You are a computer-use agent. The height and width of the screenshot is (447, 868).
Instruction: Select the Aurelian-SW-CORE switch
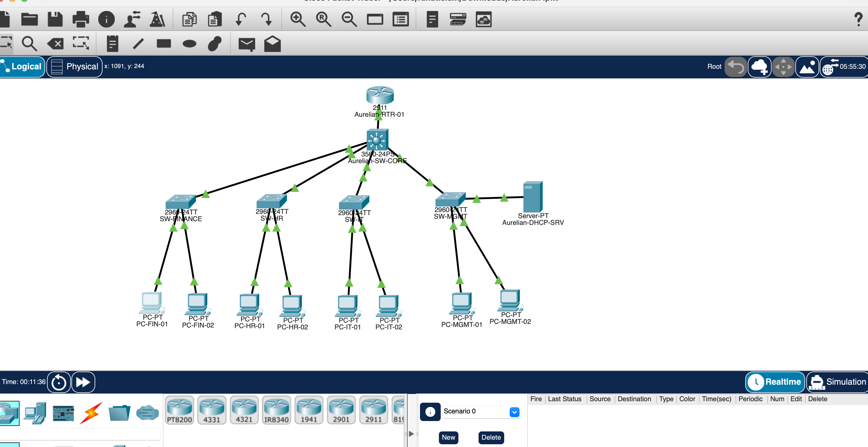pos(378,139)
